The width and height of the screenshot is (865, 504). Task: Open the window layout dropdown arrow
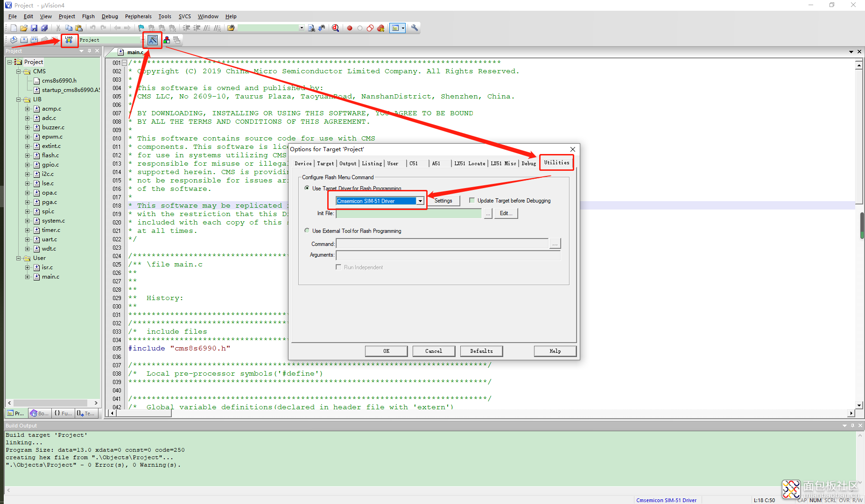403,28
